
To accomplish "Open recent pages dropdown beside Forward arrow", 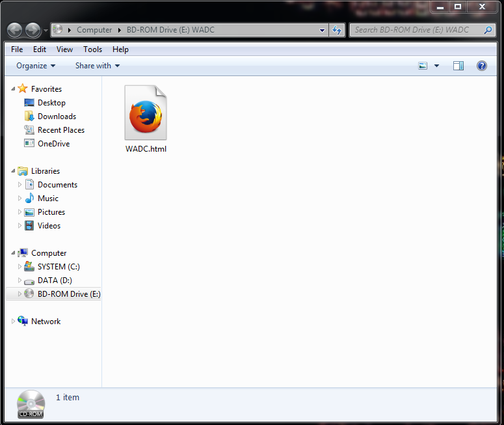I will 46,31.
